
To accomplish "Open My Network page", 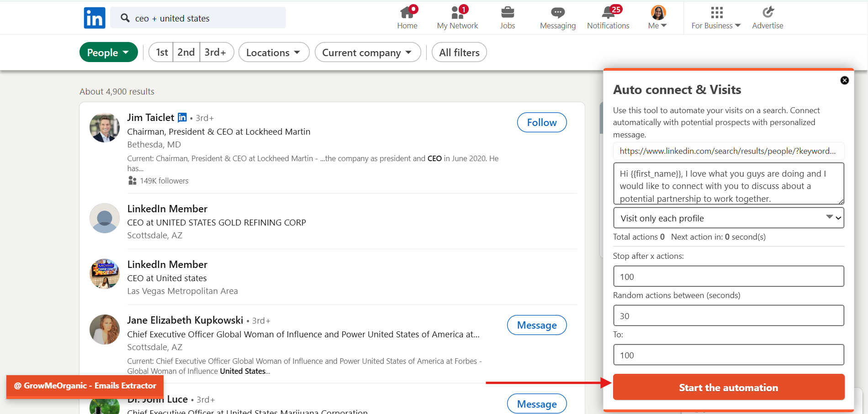I will (x=457, y=18).
